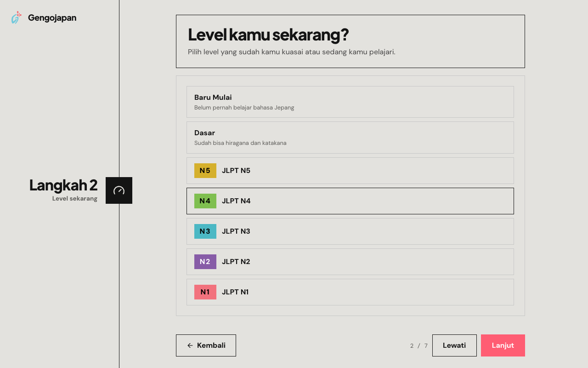Image resolution: width=588 pixels, height=368 pixels.
Task: Select the Baru Mulai level option
Action: (350, 102)
